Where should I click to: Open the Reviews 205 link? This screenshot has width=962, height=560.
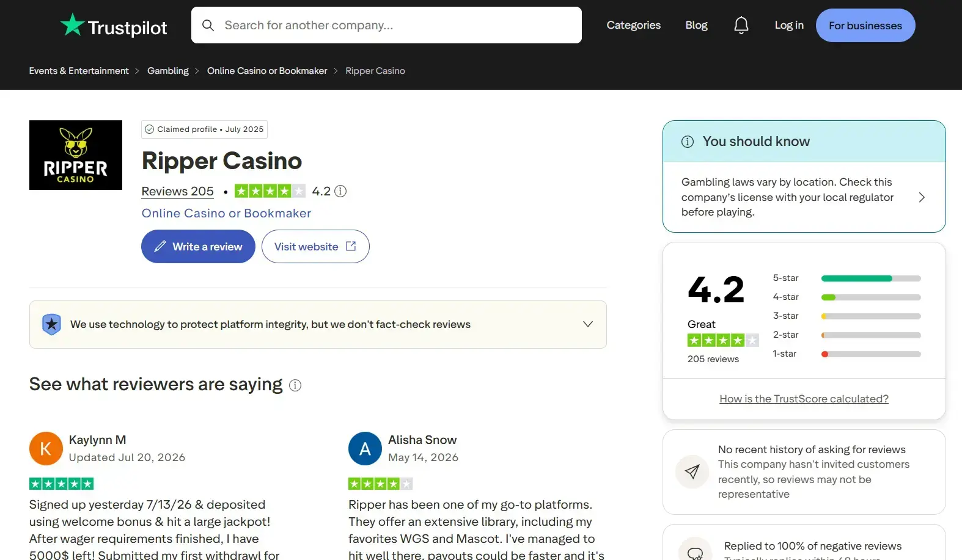tap(178, 191)
